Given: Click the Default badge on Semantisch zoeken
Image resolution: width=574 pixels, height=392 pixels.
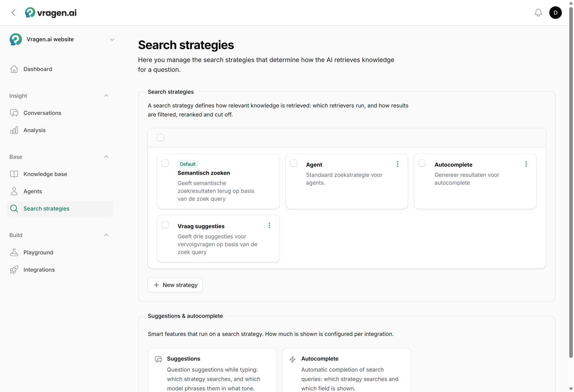Looking at the screenshot, I should (x=188, y=164).
